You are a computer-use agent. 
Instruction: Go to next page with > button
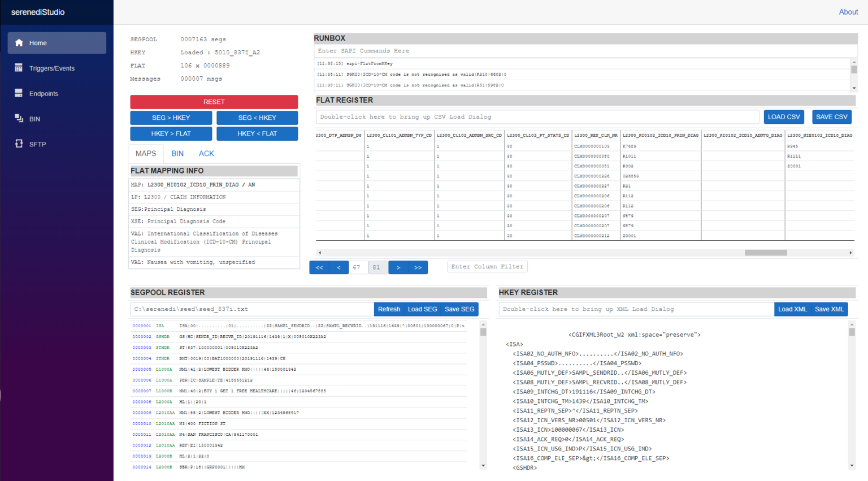pos(398,267)
